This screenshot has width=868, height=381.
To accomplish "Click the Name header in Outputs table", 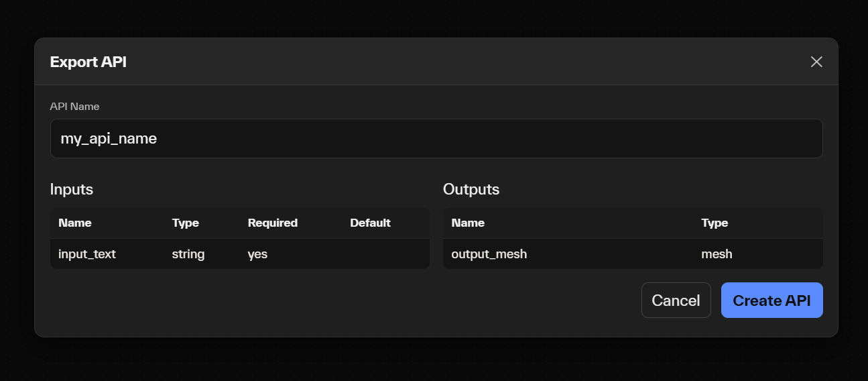I will [468, 223].
